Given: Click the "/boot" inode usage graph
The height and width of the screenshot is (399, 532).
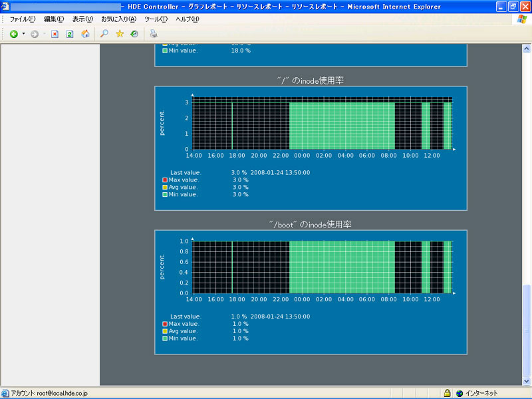Looking at the screenshot, I should tap(323, 267).
